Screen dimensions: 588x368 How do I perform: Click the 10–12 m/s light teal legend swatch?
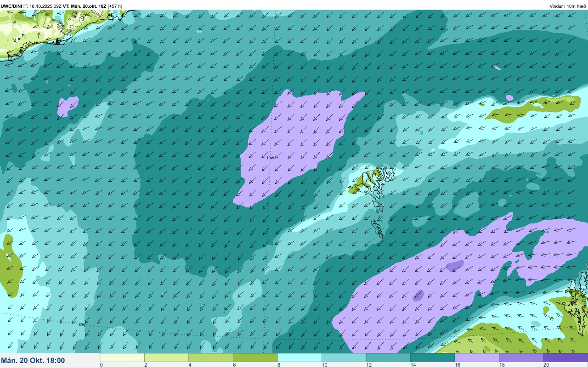[344, 357]
